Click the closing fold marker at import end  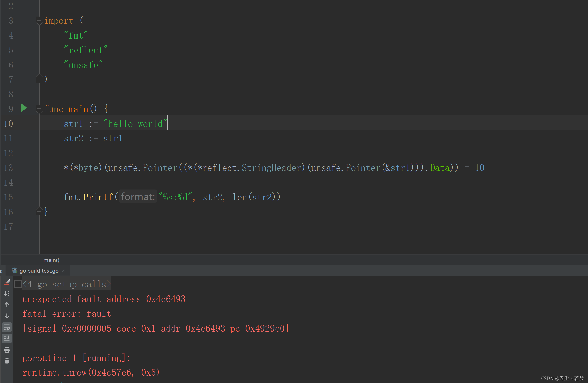[x=39, y=79]
